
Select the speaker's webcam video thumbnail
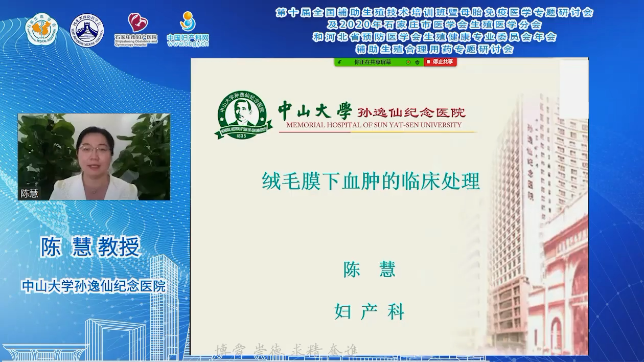pyautogui.click(x=94, y=156)
